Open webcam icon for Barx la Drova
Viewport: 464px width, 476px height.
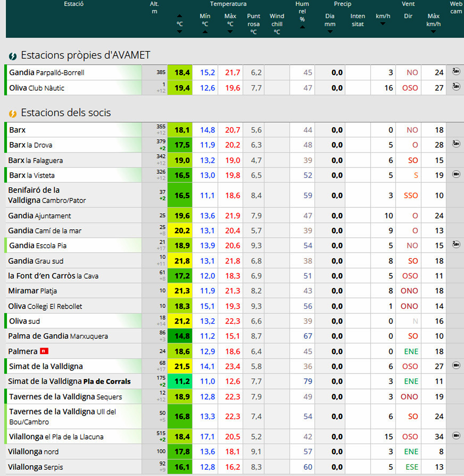tap(456, 144)
